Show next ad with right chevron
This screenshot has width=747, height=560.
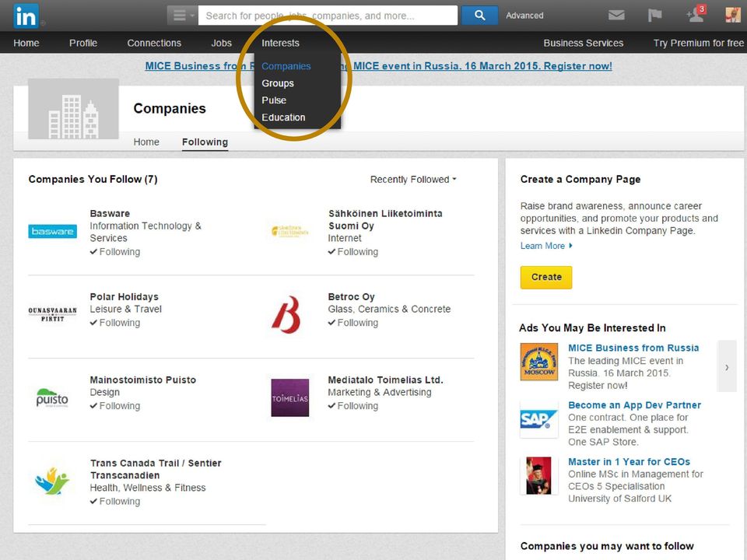(x=727, y=366)
